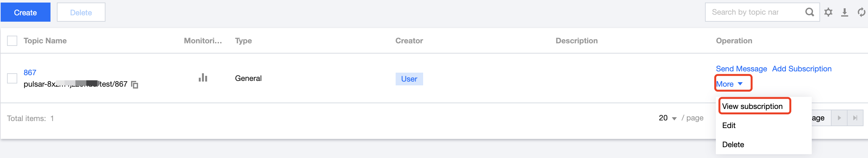Go to the next page arrow
This screenshot has height=158, width=868.
[x=839, y=118]
